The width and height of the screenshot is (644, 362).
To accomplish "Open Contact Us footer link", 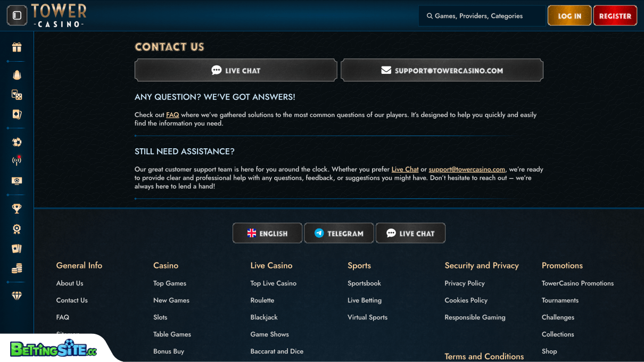I will [72, 300].
